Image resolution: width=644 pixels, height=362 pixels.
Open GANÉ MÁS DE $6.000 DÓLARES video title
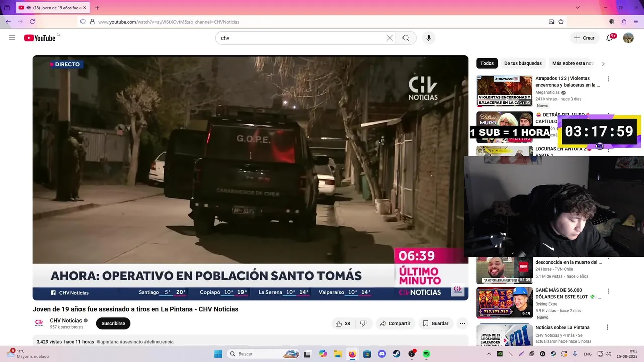(568, 293)
